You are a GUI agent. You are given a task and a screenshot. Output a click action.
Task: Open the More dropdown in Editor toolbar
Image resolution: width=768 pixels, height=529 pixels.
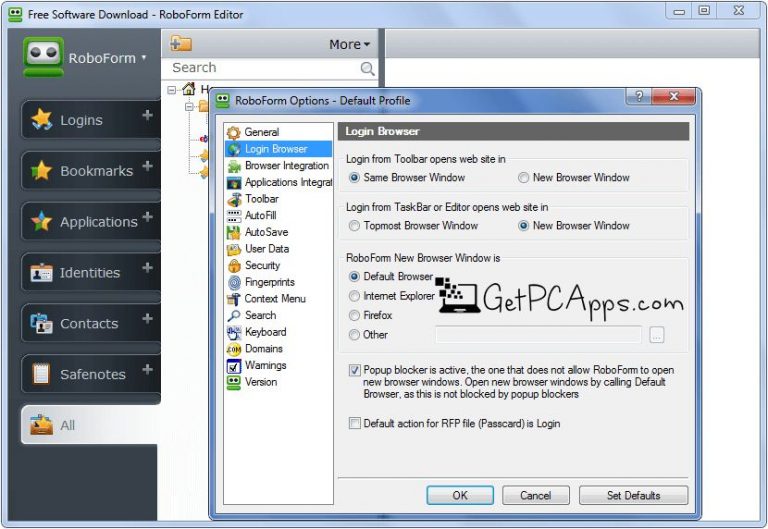(349, 44)
